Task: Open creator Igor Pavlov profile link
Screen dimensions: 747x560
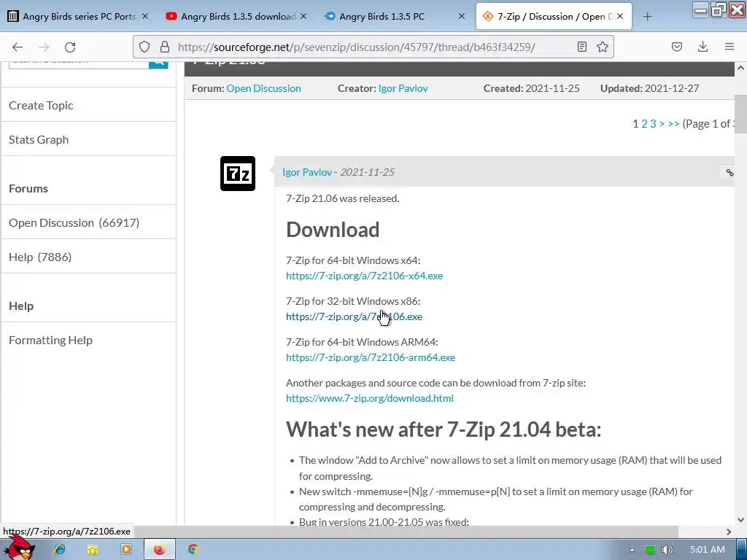Action: 403,88
